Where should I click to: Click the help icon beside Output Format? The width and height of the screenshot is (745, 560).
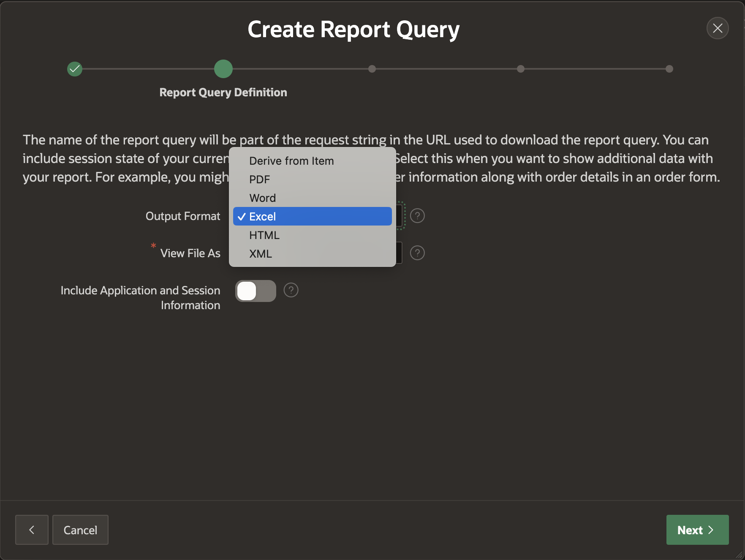pyautogui.click(x=417, y=216)
